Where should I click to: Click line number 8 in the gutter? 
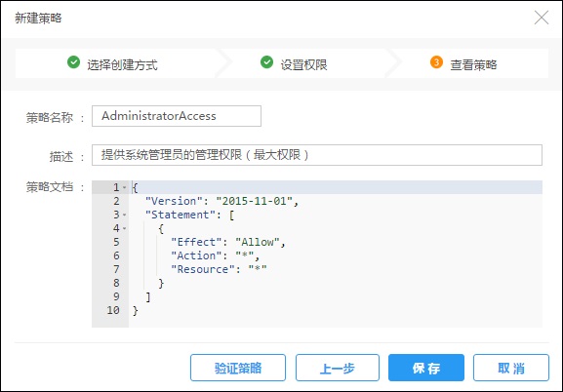116,283
